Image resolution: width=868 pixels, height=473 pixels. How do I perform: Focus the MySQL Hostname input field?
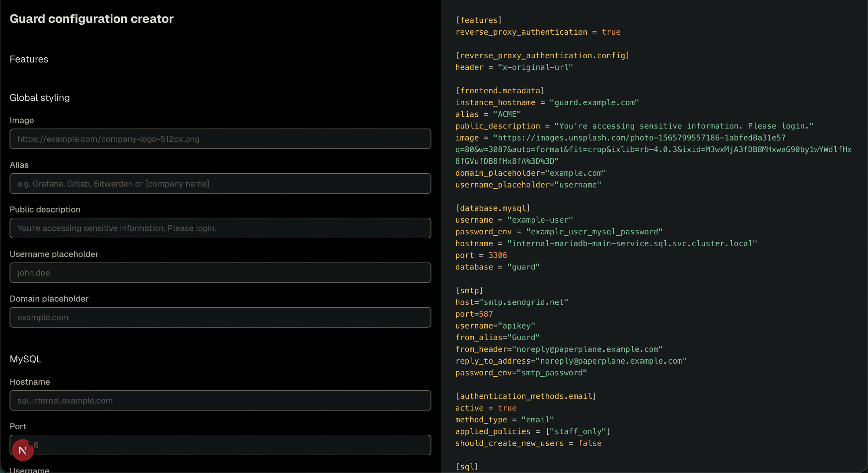(220, 401)
